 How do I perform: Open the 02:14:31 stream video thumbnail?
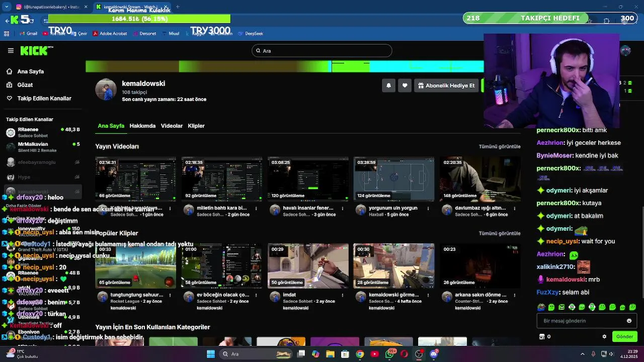[136, 179]
